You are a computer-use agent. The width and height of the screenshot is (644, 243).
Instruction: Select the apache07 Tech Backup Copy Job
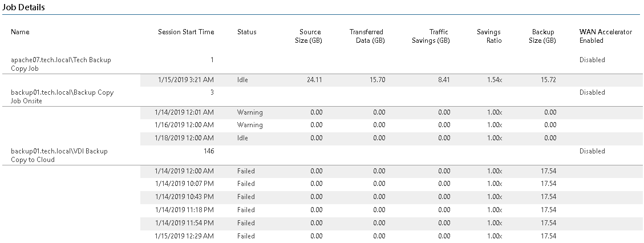pyautogui.click(x=61, y=64)
